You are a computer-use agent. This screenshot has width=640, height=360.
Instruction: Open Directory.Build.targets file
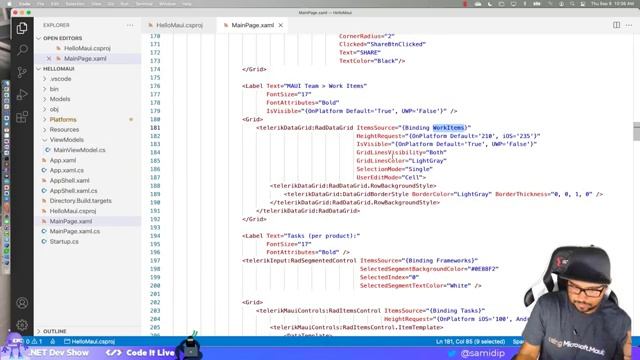[x=80, y=201]
